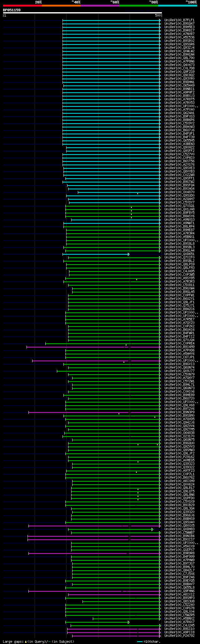
Task: Open hit UniRef100_B9GQ47
Action: (179, 24)
